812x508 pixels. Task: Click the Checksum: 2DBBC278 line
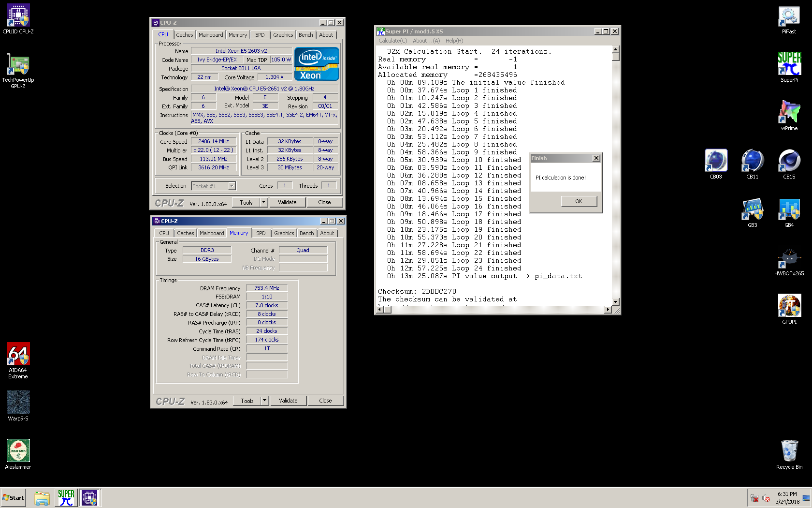417,291
